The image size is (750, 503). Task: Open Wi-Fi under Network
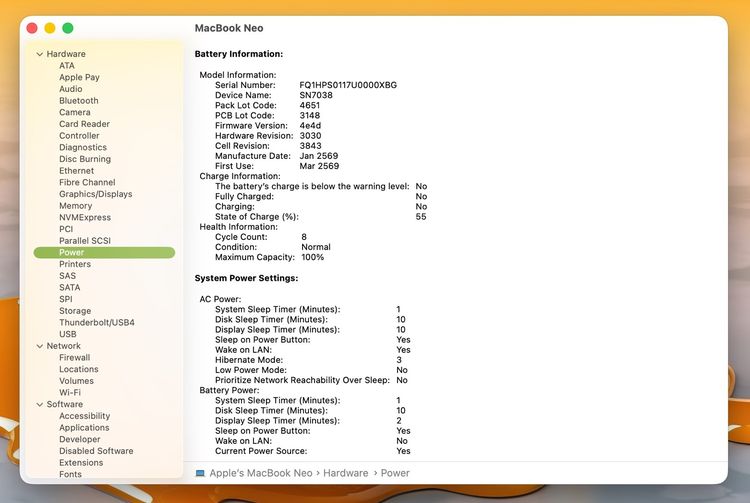(x=70, y=393)
